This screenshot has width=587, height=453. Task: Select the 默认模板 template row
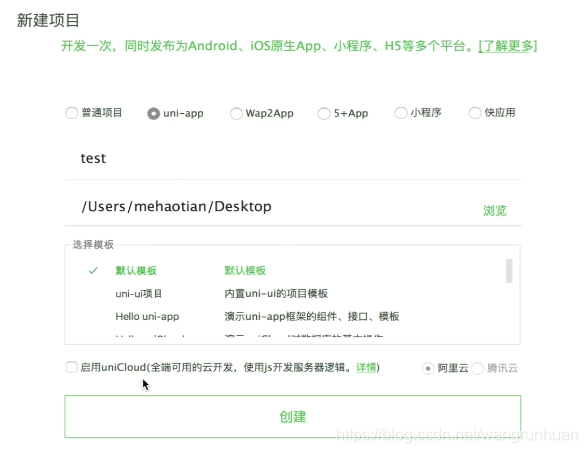(x=286, y=270)
